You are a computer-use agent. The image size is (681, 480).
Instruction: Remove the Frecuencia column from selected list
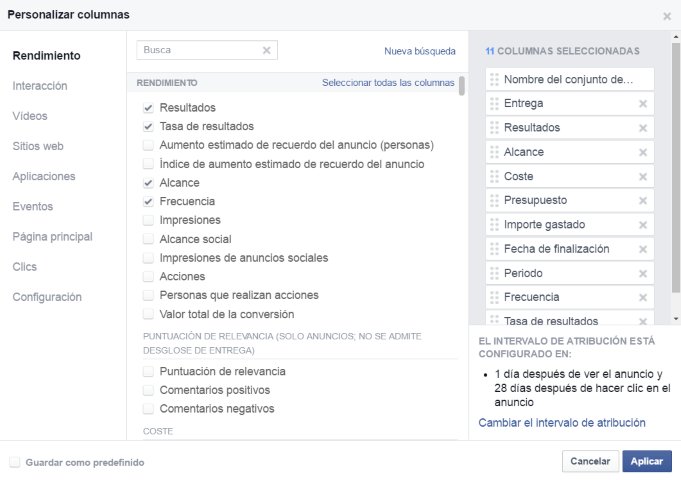(x=643, y=298)
